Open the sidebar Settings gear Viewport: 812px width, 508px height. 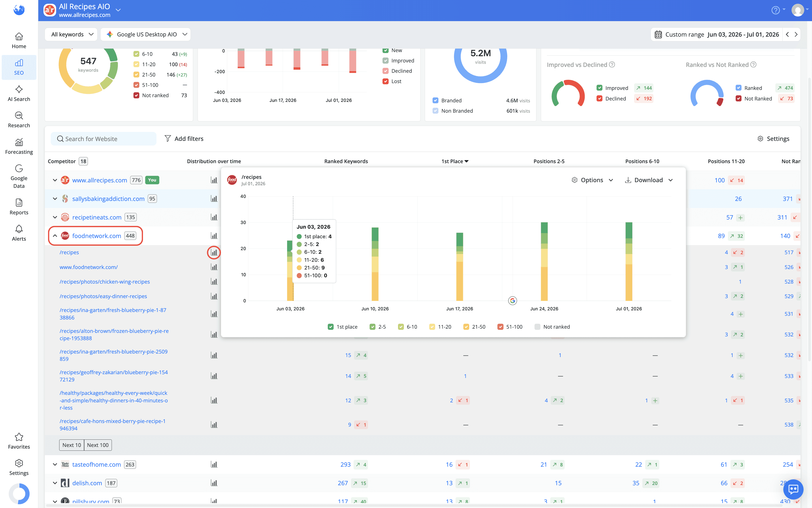pyautogui.click(x=19, y=467)
